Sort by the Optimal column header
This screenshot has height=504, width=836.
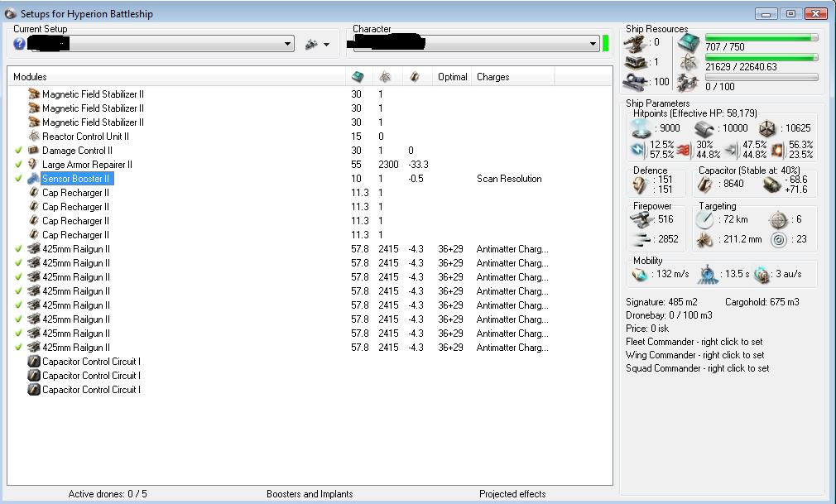point(452,77)
